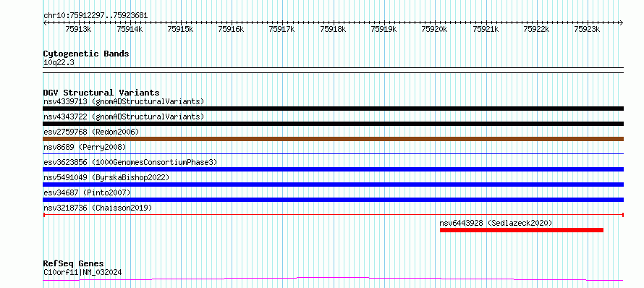This screenshot has height=288, width=644.
Task: Click the 75923k ruler tick label
Action: [588, 29]
